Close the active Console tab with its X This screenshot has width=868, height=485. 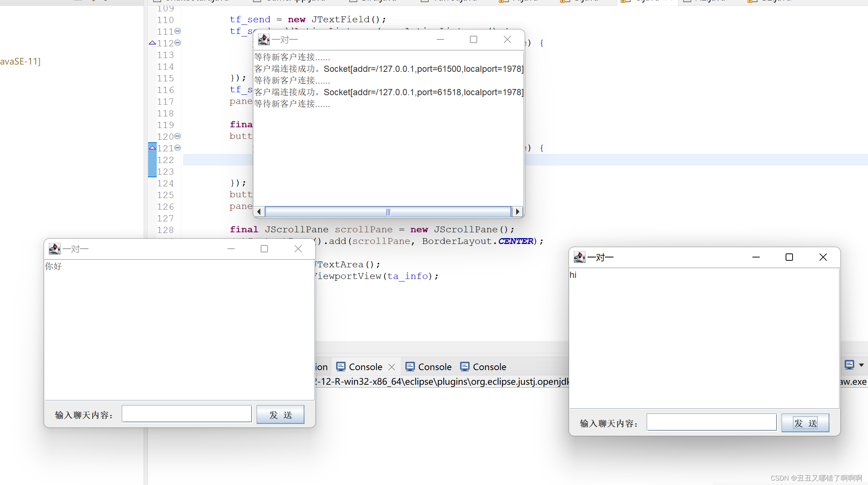392,367
